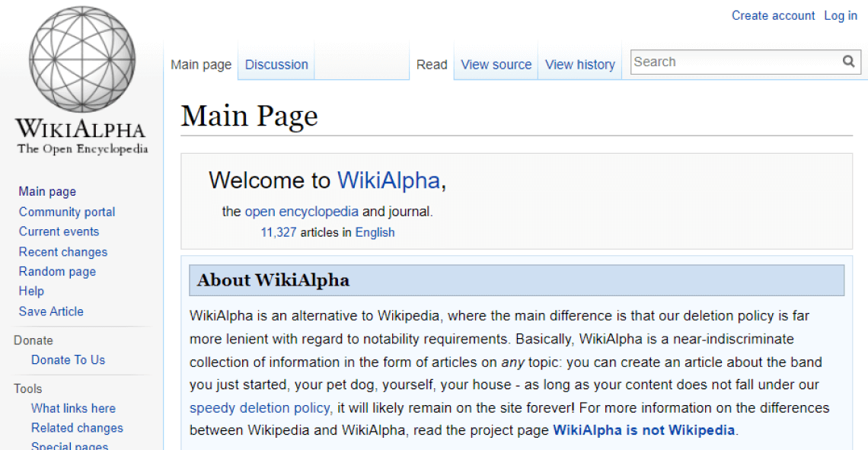Click the Tools sidebar section label
868x450 pixels.
tap(27, 388)
